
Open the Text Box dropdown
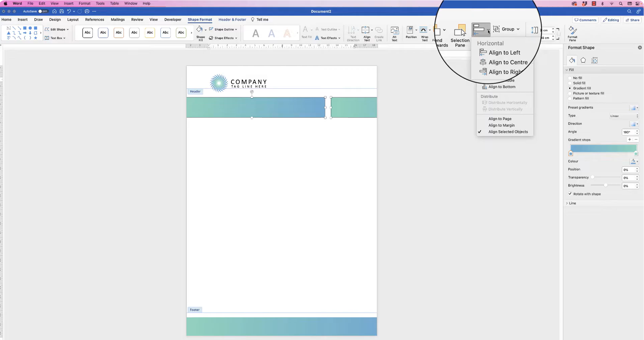pos(55,38)
